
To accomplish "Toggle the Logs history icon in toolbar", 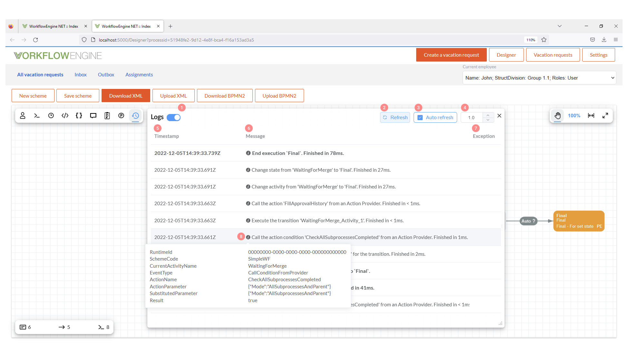I will pyautogui.click(x=135, y=116).
